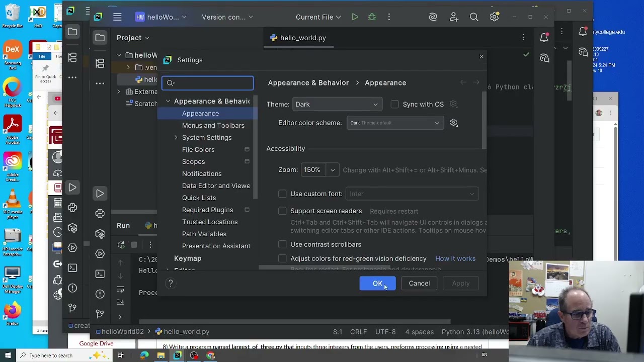Open the PyCharm main menu hamburger
Image resolution: width=644 pixels, height=362 pixels.
coord(117,17)
